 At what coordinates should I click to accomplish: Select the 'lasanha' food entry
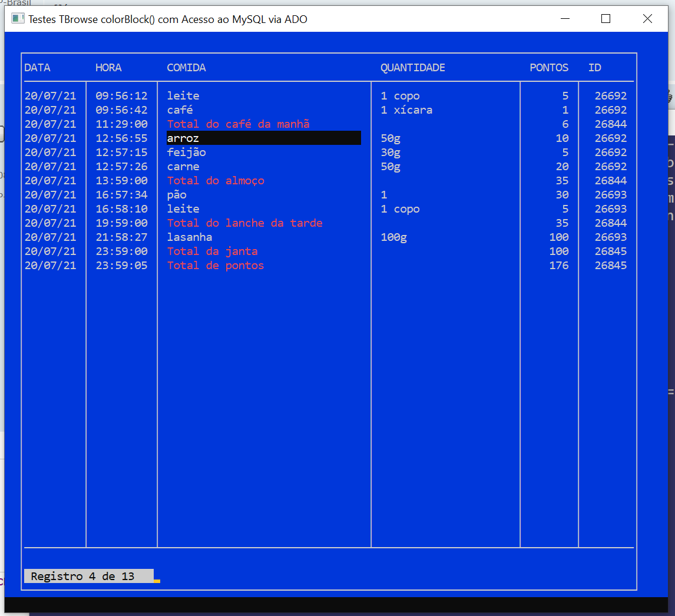189,237
